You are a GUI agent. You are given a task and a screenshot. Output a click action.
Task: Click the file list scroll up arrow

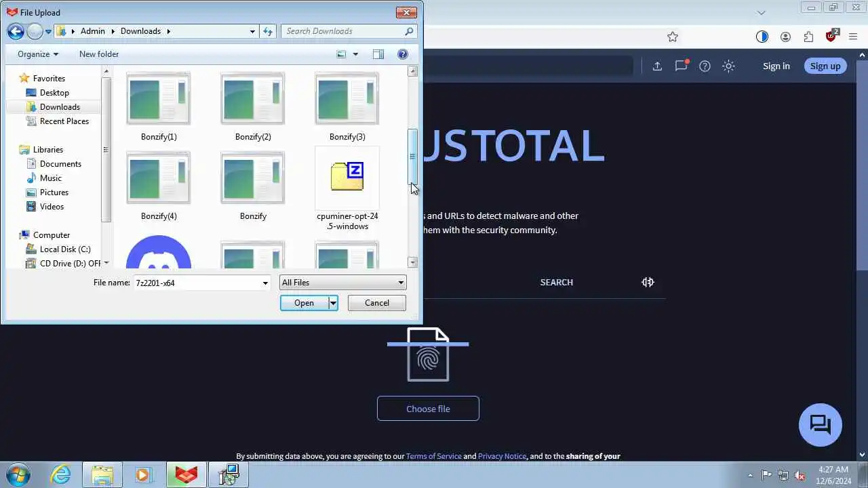click(412, 71)
